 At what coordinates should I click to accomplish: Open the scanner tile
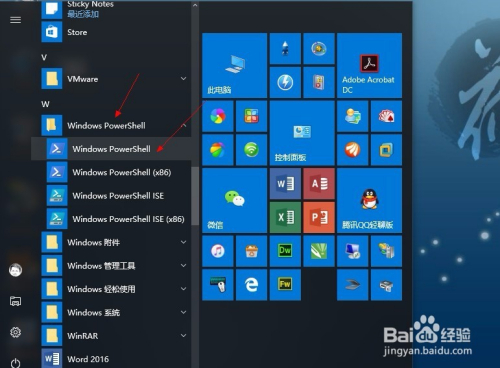pyautogui.click(x=353, y=285)
